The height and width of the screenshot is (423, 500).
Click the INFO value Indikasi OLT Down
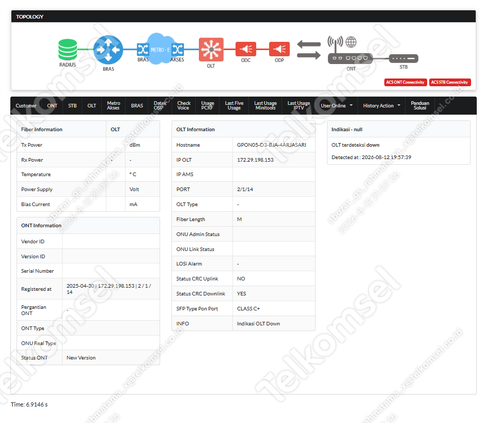click(x=258, y=324)
